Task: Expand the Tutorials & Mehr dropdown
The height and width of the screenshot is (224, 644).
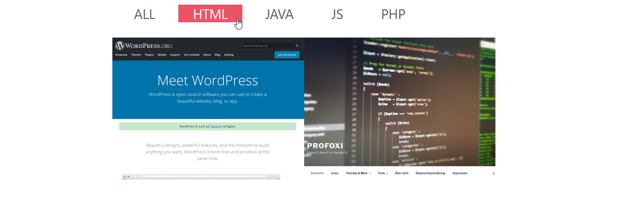Action: point(358,173)
